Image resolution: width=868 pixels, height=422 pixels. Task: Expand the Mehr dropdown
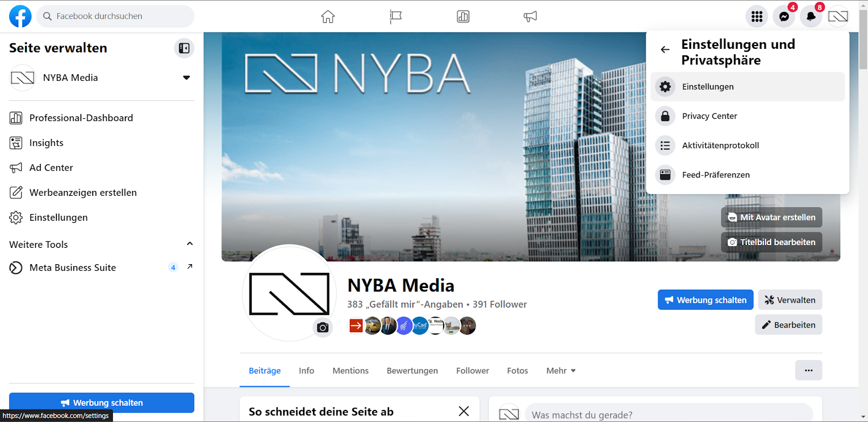tap(561, 370)
